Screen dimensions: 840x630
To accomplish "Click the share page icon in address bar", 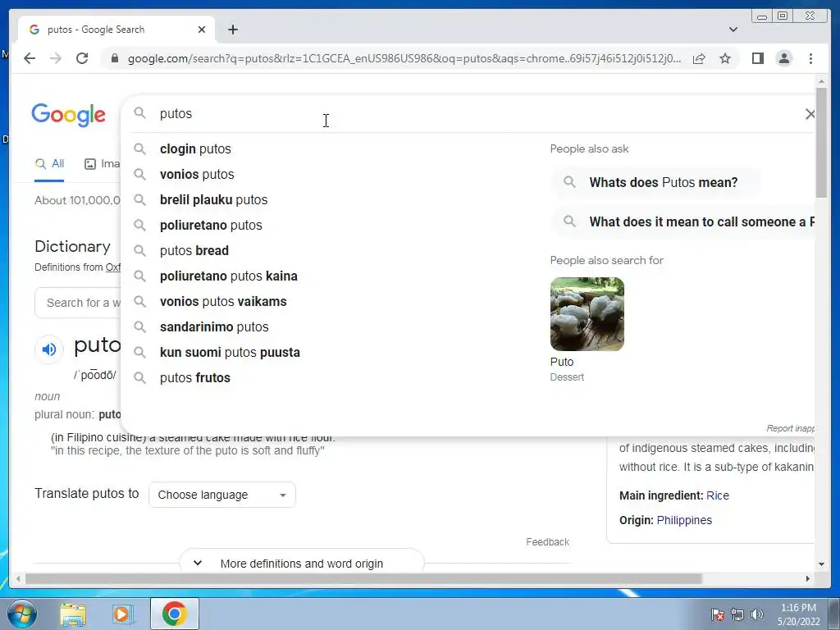I will [x=699, y=58].
